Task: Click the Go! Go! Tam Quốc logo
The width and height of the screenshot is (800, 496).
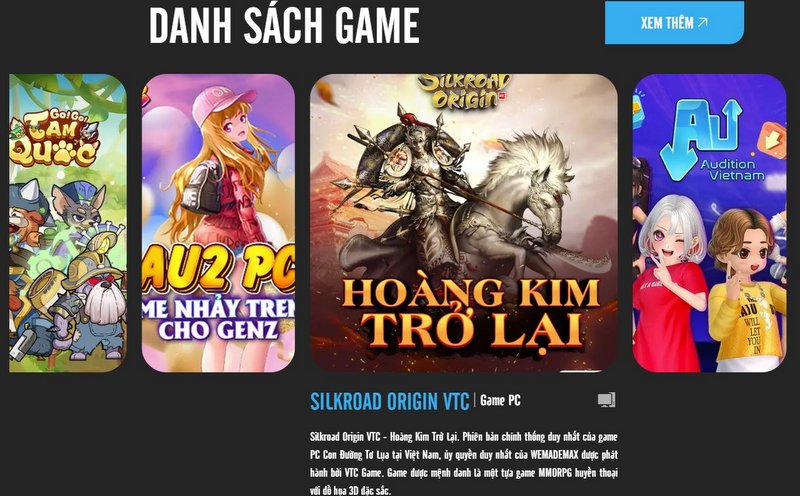Action: coord(54,138)
